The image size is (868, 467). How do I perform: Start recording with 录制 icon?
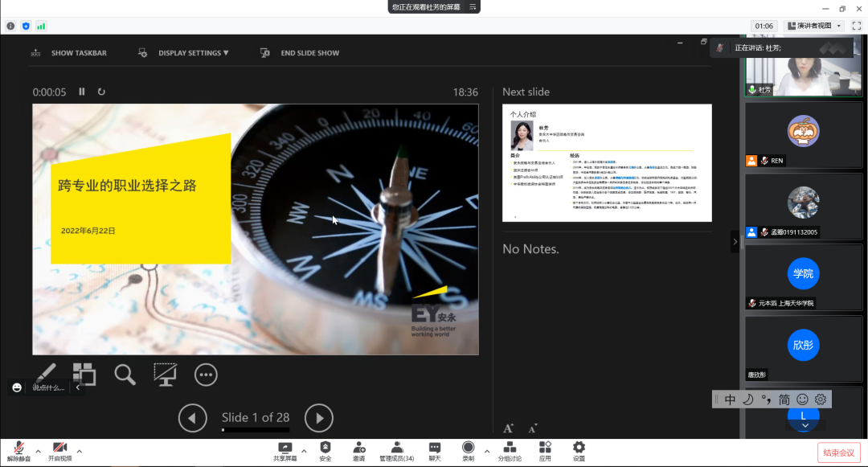pos(468,450)
